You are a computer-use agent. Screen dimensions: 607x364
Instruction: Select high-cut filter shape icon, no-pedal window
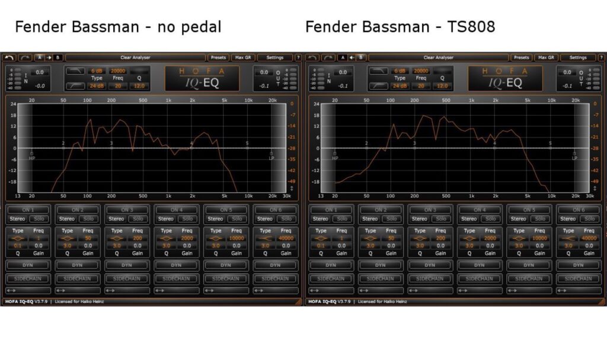[75, 71]
